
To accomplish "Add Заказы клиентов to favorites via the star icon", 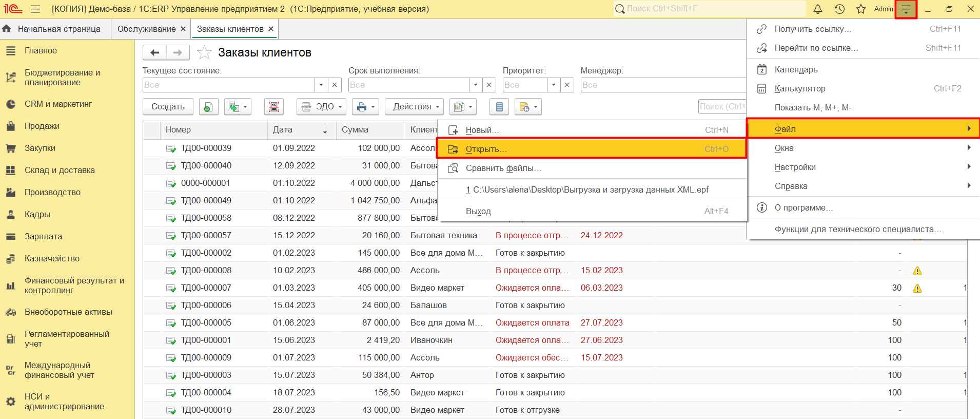I will (204, 52).
